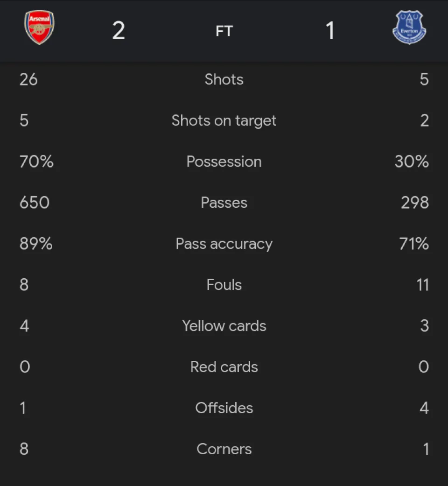
Task: Click Arsenal's goal score in the header
Action: click(119, 31)
